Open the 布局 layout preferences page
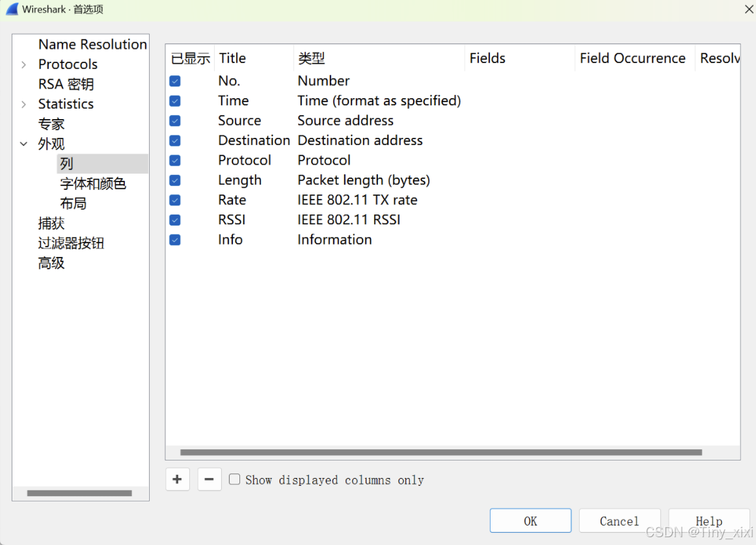 [74, 204]
